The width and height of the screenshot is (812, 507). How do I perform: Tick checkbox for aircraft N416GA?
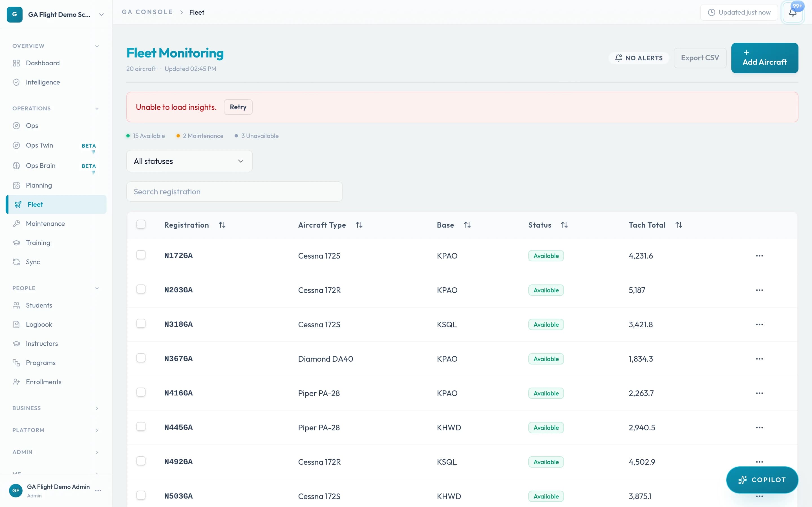click(141, 392)
